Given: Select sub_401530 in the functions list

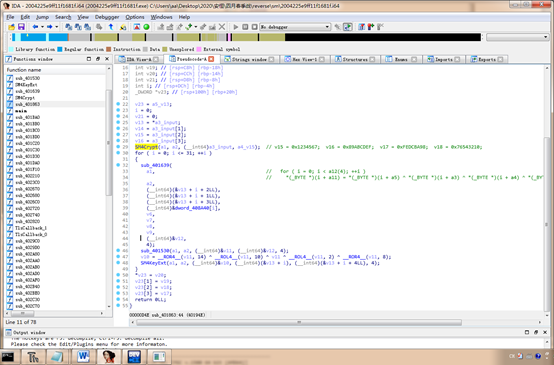Looking at the screenshot, I should [x=28, y=78].
